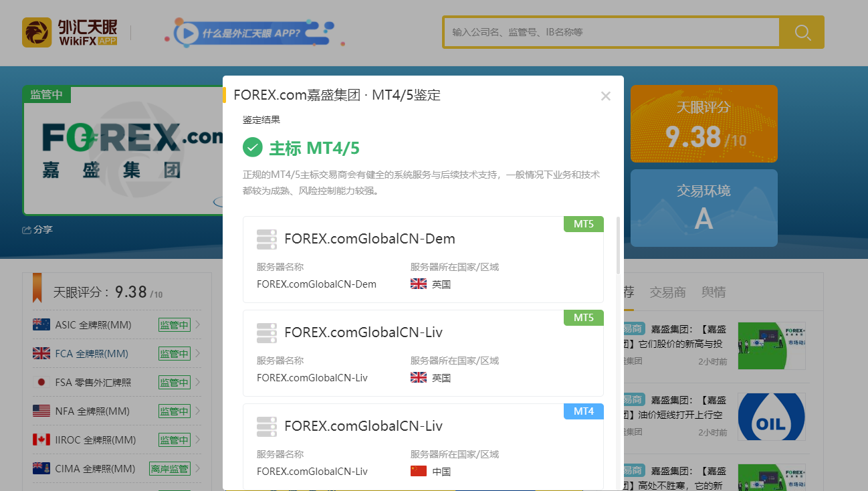Click the Canadian flag beside IIROC license
The width and height of the screenshot is (868, 491).
[41, 440]
